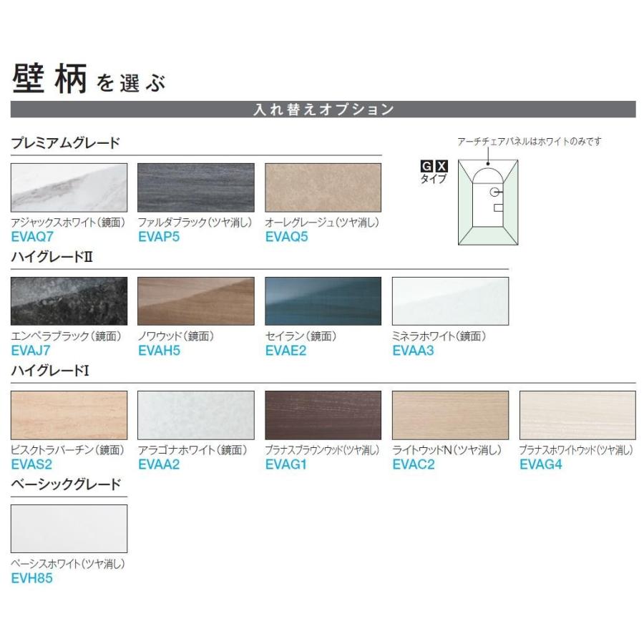644x644 pixels.
Task: Pick the ビスクトラバーチン swatch
Action: [x=69, y=415]
